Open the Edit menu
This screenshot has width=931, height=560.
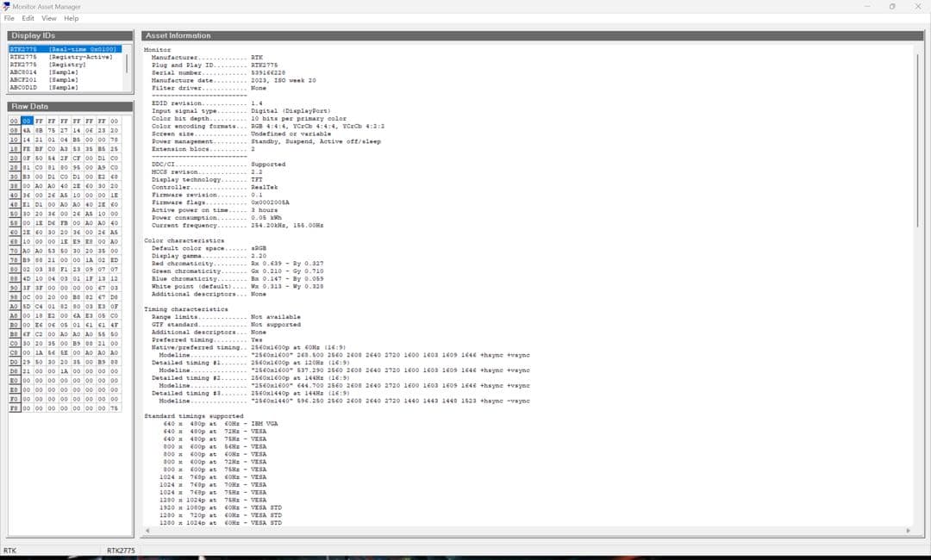pyautogui.click(x=28, y=18)
